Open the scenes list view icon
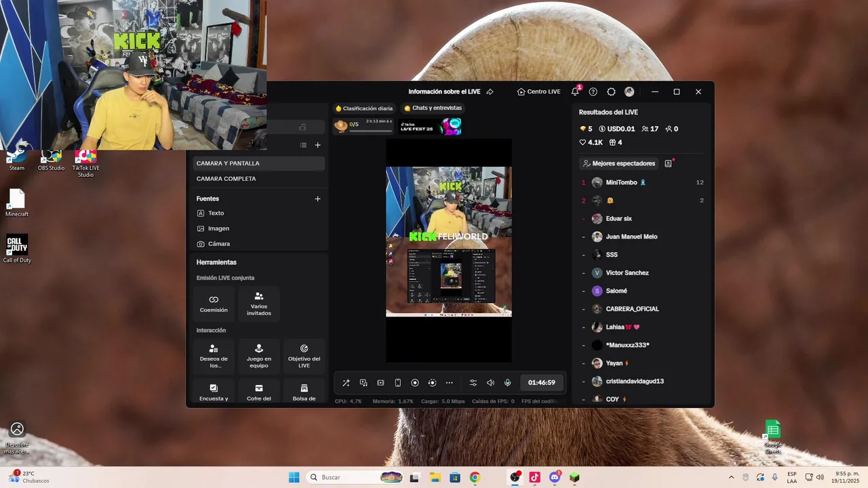 (x=303, y=145)
